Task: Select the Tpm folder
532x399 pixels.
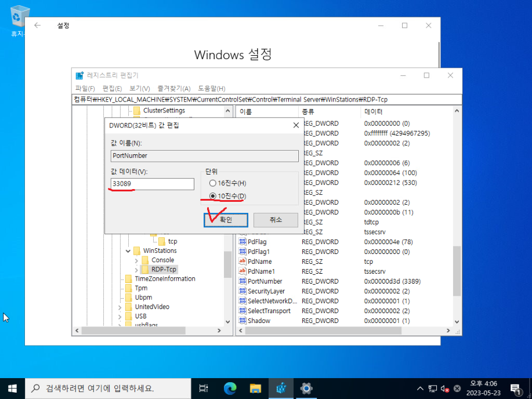Action: coord(141,288)
